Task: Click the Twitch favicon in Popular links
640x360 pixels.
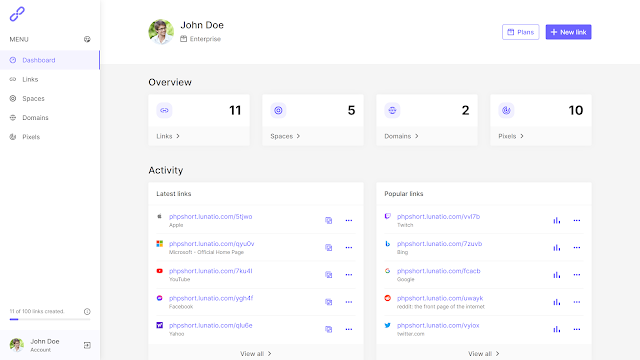Action: click(x=388, y=216)
